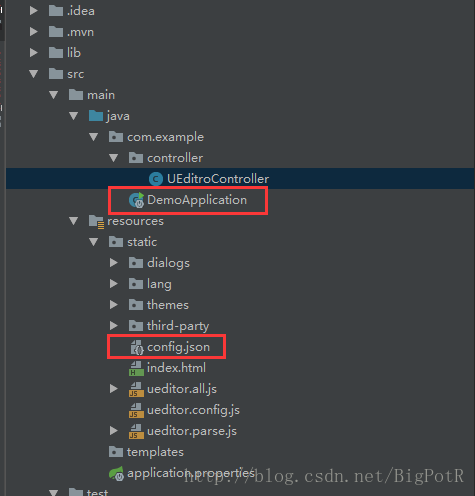Viewport: 475px width, 496px height.
Task: Click the com.example package label
Action: (165, 137)
